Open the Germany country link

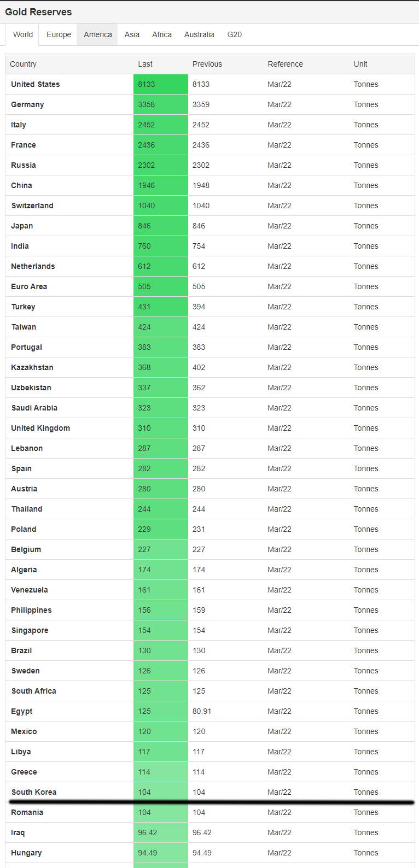click(27, 104)
